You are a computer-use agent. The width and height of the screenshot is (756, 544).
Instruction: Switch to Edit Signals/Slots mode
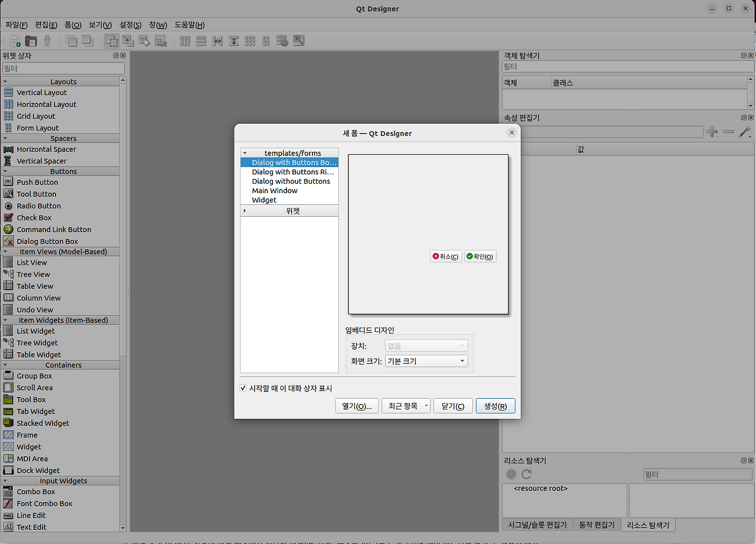pyautogui.click(x=128, y=40)
